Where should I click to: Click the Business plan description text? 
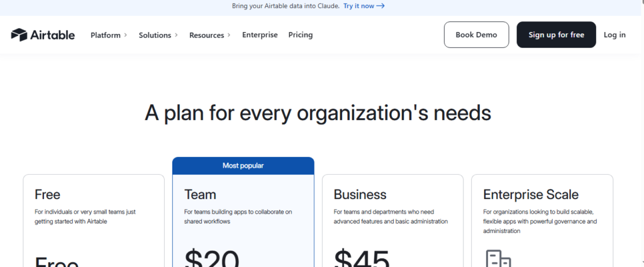391,217
